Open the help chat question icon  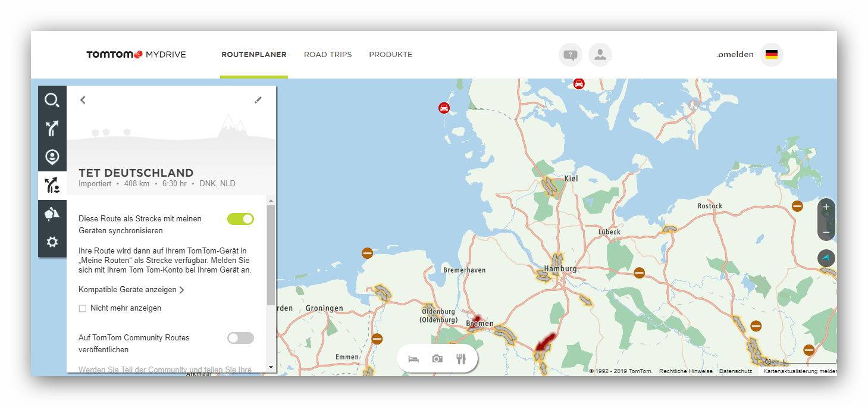[570, 55]
